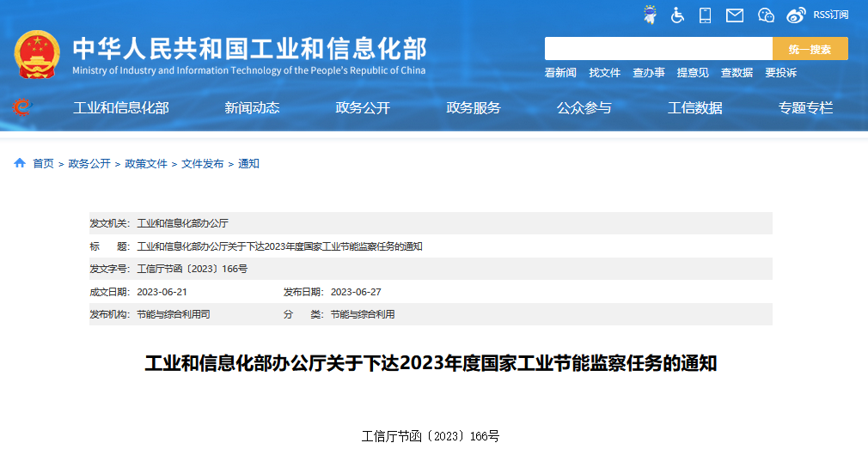This screenshot has height=449, width=868.
Task: Select the 发文机关 value 工业和信息化部办公厅
Action: point(183,223)
